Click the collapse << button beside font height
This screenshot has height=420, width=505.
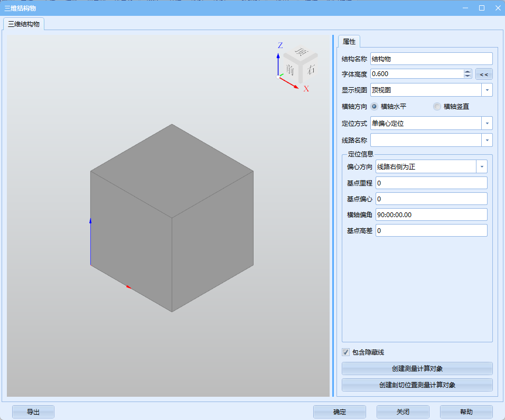[x=483, y=74]
